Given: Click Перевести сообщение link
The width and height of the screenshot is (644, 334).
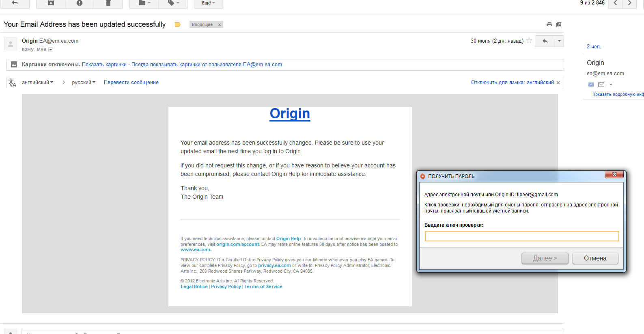Looking at the screenshot, I should click(131, 82).
